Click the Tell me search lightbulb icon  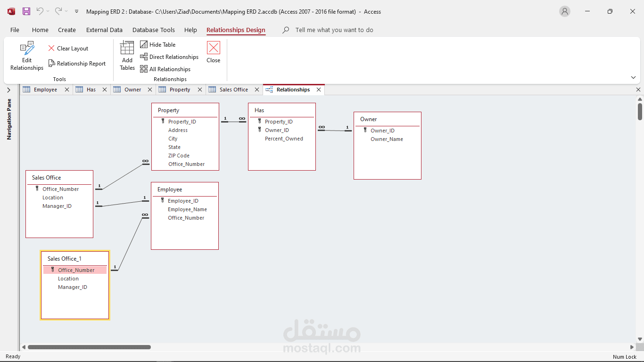(x=286, y=30)
